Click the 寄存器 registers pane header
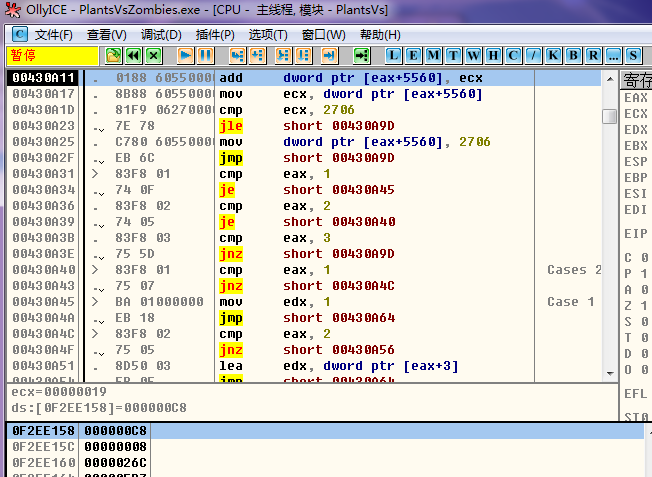 [637, 80]
